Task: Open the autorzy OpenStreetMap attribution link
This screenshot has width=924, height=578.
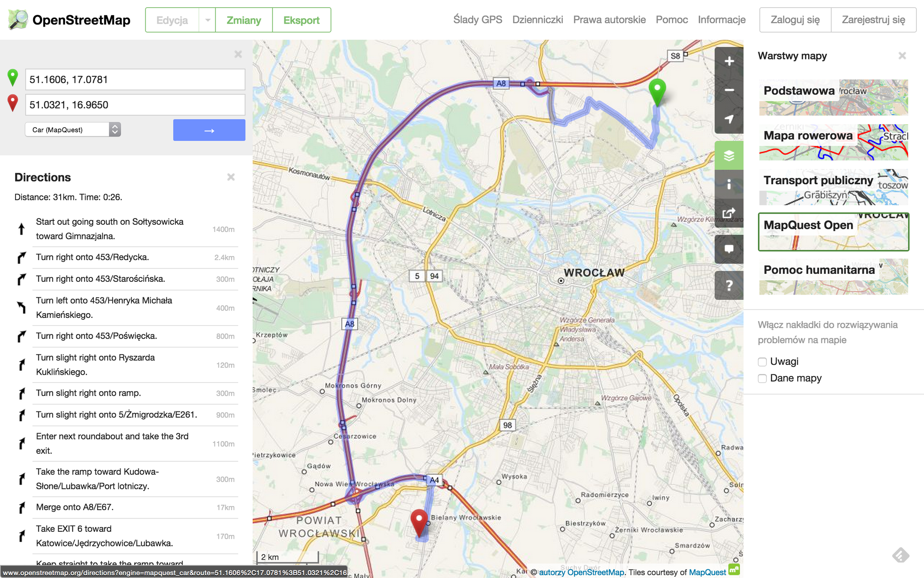Action: pos(582,572)
